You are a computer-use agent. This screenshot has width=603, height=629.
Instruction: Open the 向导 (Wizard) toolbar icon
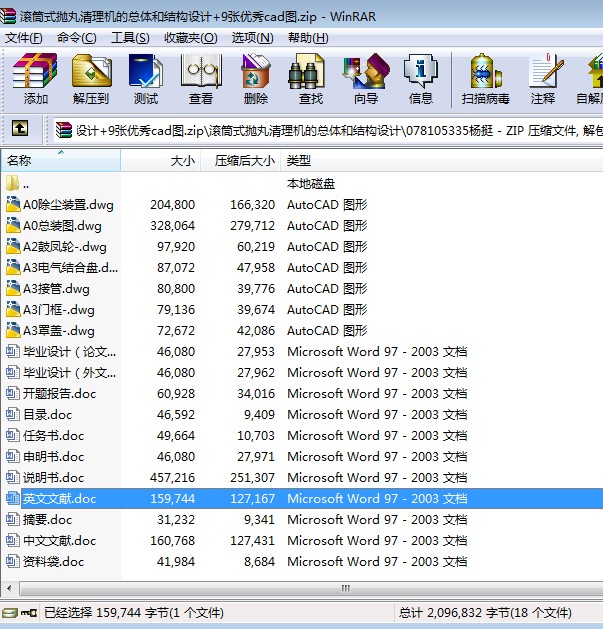[x=366, y=71]
